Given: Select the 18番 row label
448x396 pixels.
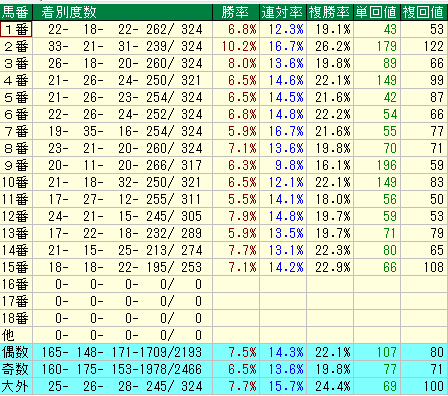Looking at the screenshot, I should coord(16,318).
